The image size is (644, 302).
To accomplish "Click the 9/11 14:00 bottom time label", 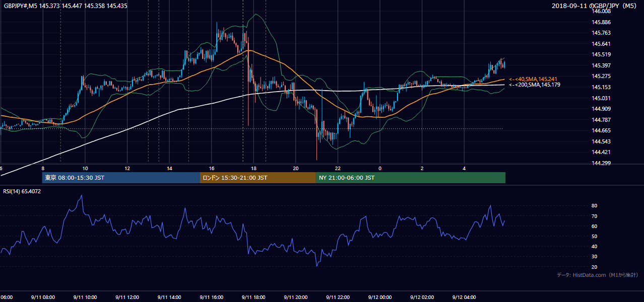I will pyautogui.click(x=169, y=297).
